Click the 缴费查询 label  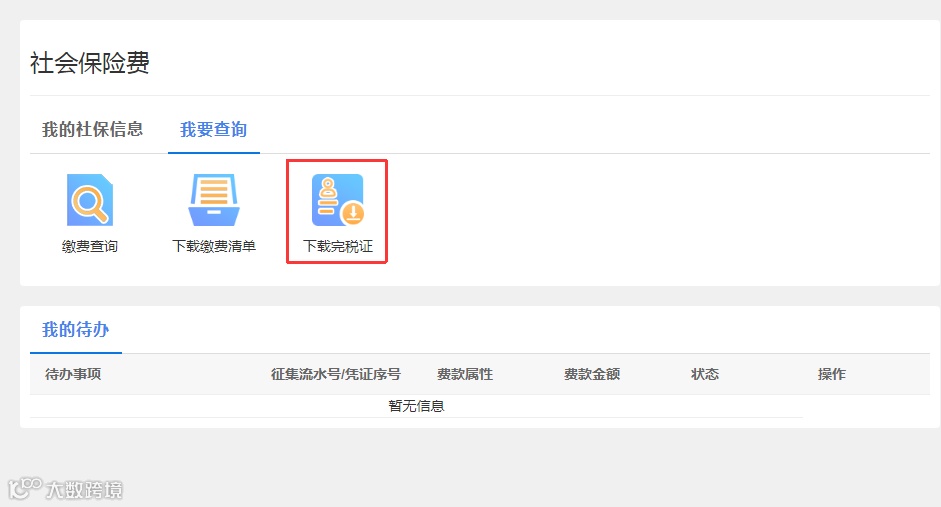89,246
